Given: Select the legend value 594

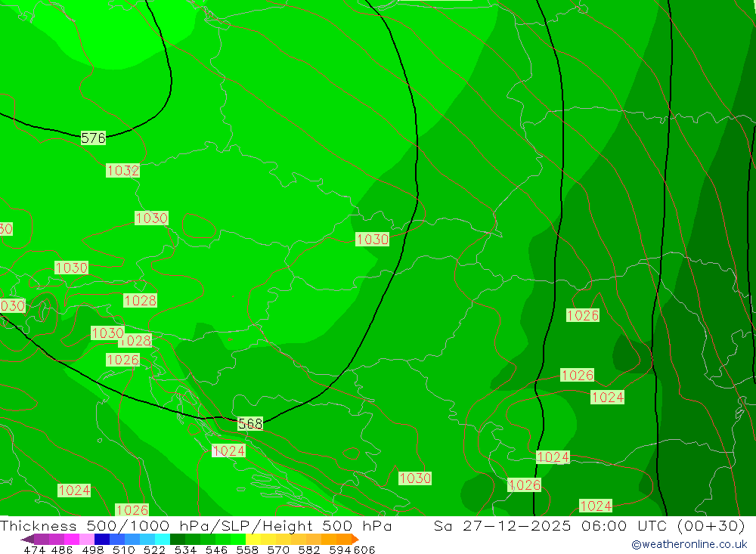Looking at the screenshot, I should point(340,549).
